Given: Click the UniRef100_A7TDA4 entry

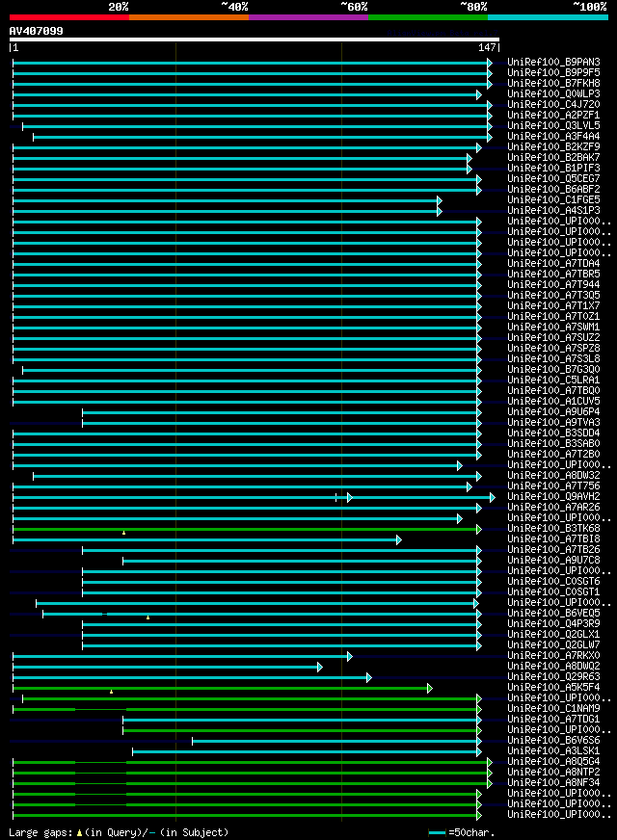Looking at the screenshot, I should click(553, 264).
